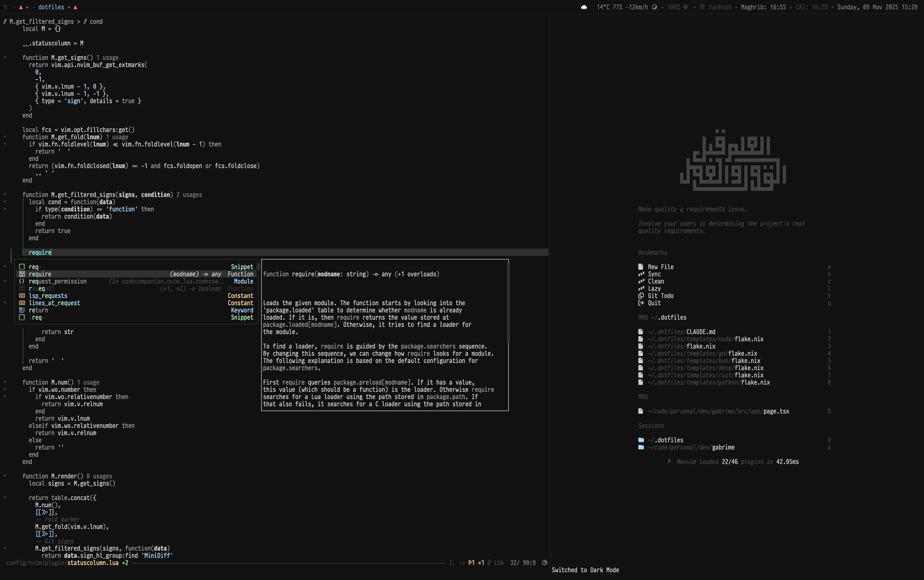Image resolution: width=924 pixels, height=580 pixels.
Task: Click the error x1 indicator in statusline
Action: click(481, 563)
